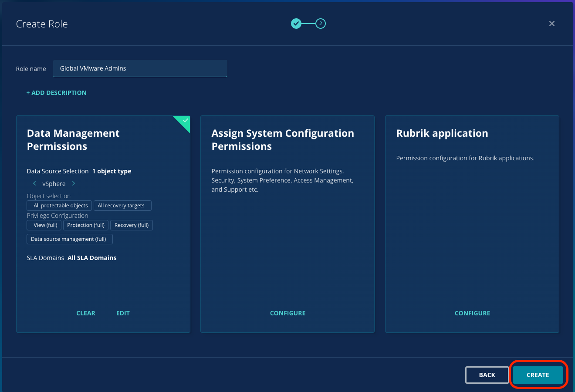
Task: Configure System Configuration Permissions
Action: pyautogui.click(x=287, y=313)
